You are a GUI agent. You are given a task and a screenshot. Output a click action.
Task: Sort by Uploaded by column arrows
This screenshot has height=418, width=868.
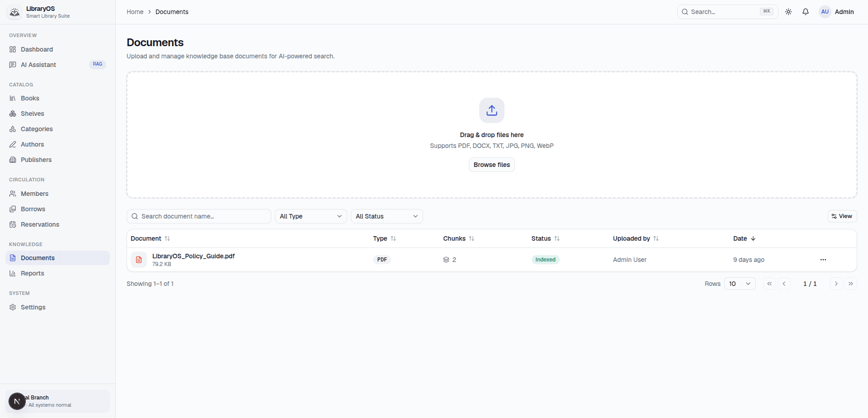coord(656,238)
